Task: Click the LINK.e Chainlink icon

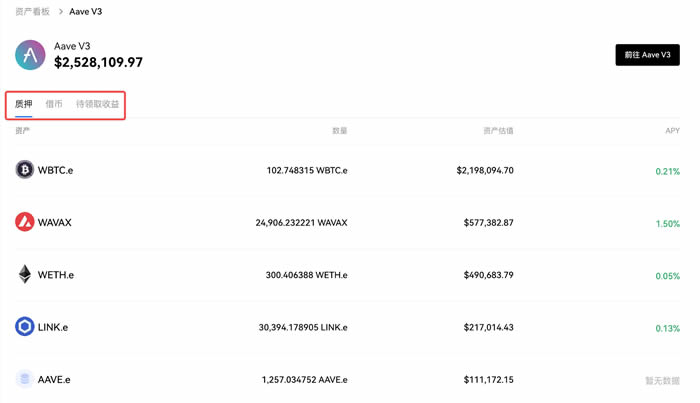Action: pyautogui.click(x=25, y=327)
